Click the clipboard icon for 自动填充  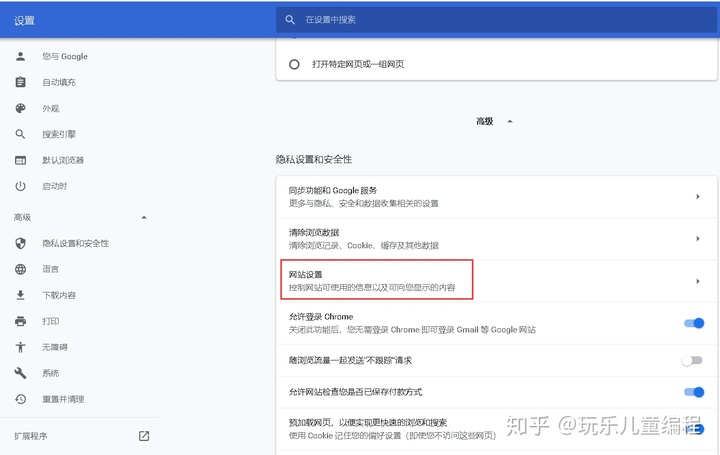coord(20,82)
